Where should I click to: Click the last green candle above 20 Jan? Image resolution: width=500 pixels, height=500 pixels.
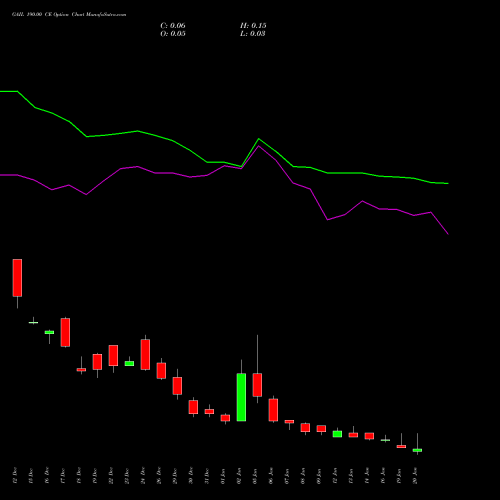coord(417,450)
